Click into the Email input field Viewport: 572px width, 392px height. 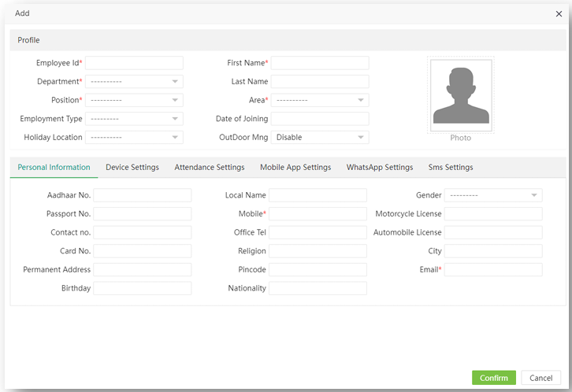pos(492,270)
